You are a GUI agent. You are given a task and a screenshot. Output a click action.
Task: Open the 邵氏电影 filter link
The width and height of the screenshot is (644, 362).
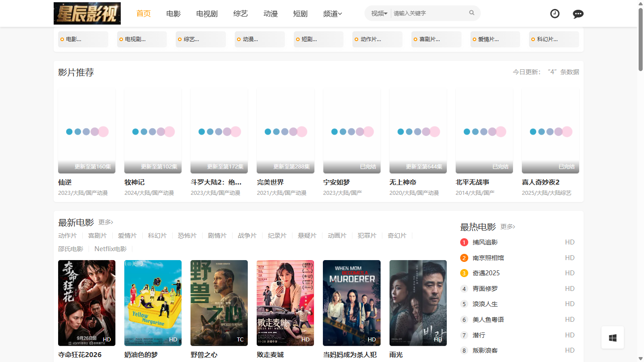point(71,249)
